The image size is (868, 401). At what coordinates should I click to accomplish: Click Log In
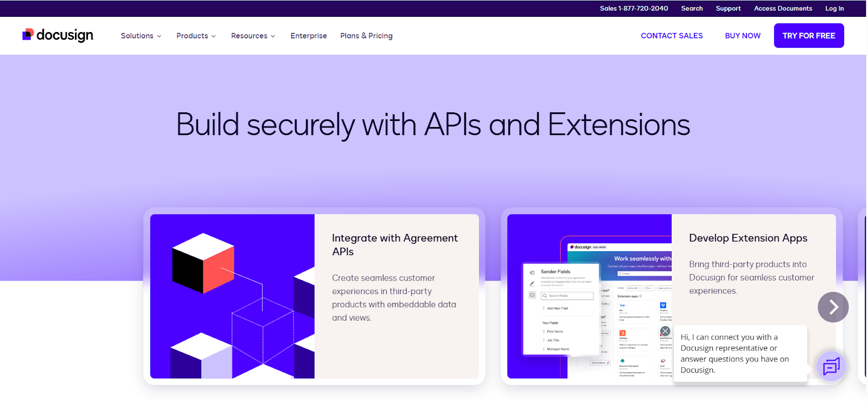click(x=834, y=9)
